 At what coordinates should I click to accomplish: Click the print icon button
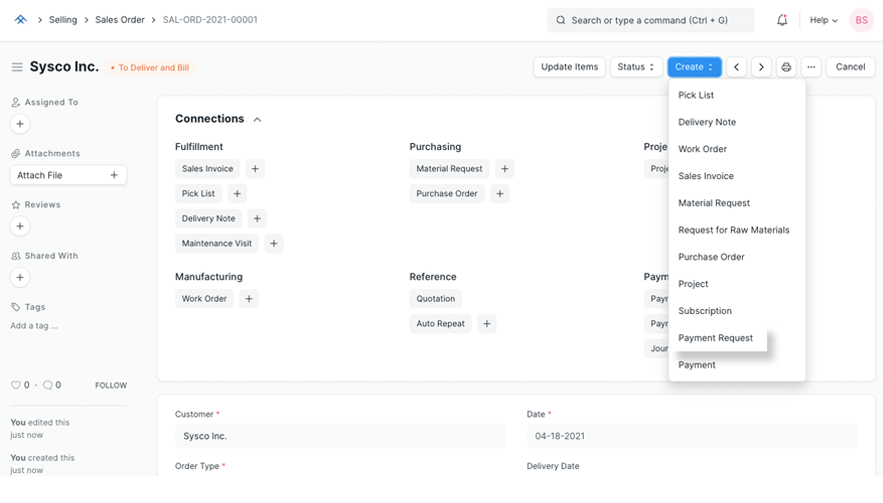[x=786, y=67]
